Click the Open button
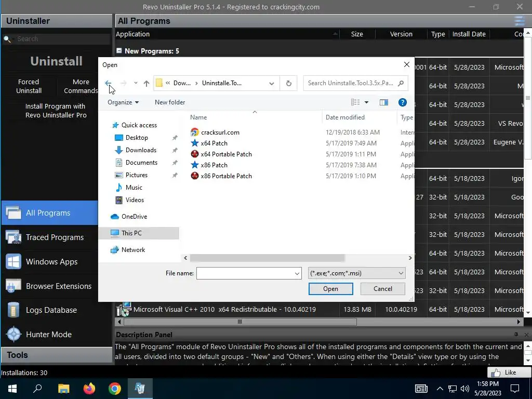This screenshot has height=399, width=532. [x=330, y=289]
